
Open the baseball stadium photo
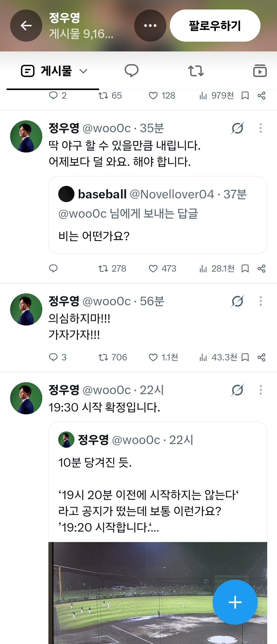(x=157, y=593)
